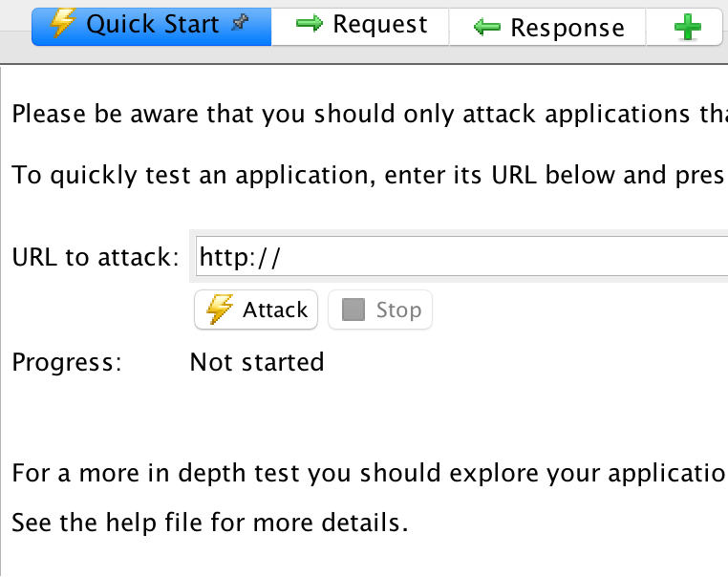
Task: Click the lightning icon on Quick Start tab
Action: (62, 26)
